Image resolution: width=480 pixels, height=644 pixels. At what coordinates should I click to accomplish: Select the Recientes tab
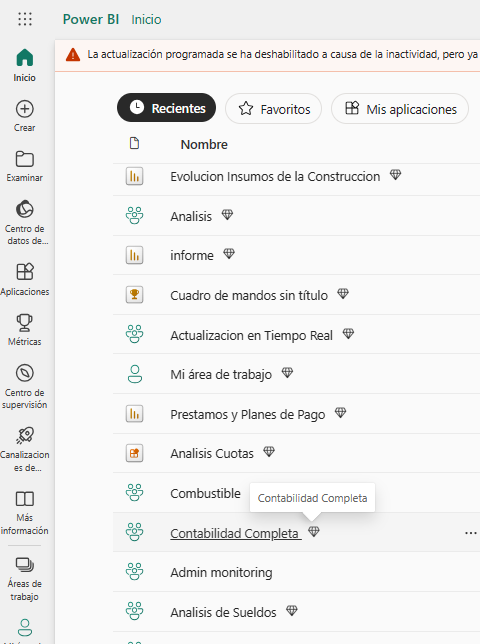coord(166,108)
